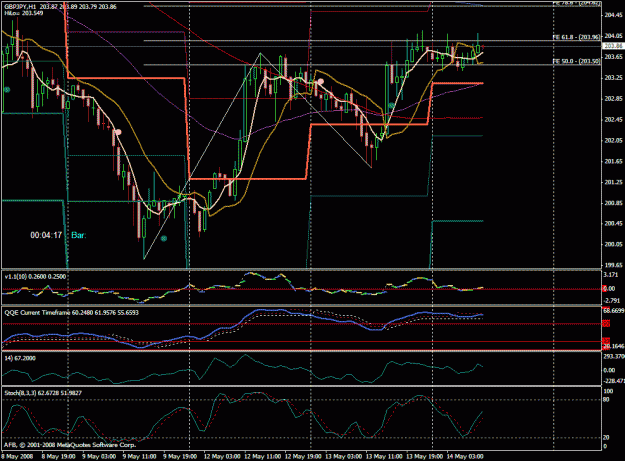The height and width of the screenshot is (461, 625).
Task: Click the '14 May 03:00' time axis label
Action: pos(465,456)
